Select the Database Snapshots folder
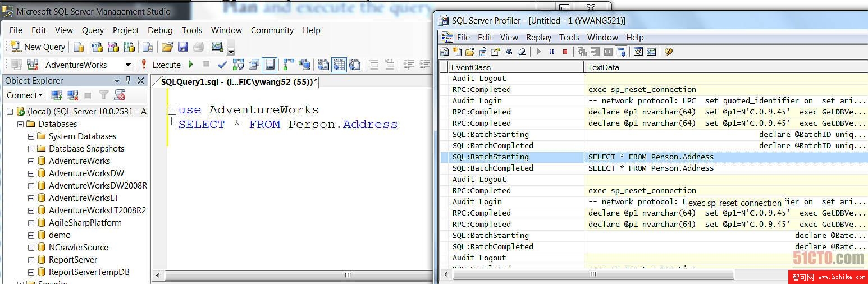868x284 pixels. [x=86, y=149]
